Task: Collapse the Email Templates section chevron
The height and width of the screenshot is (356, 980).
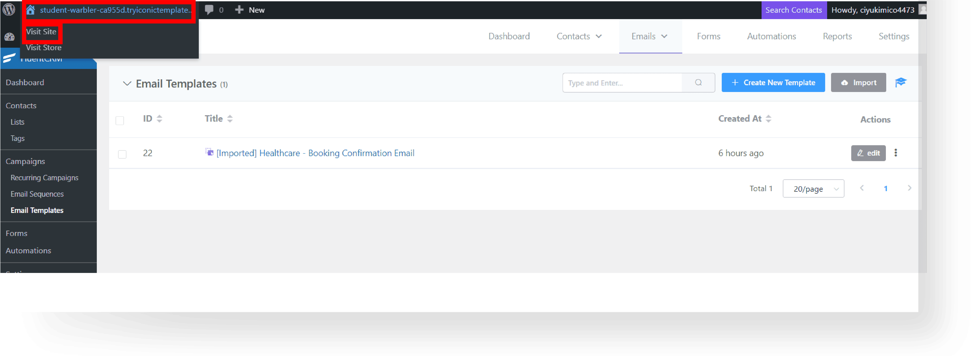Action: point(127,84)
